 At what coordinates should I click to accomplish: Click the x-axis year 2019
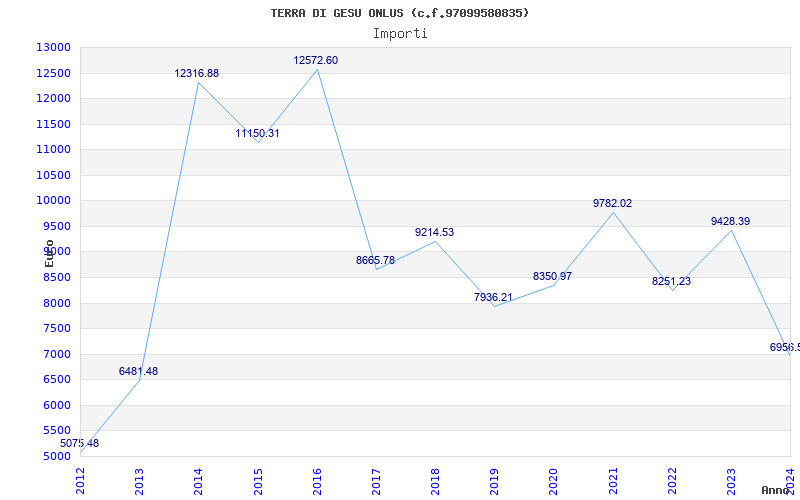[494, 482]
